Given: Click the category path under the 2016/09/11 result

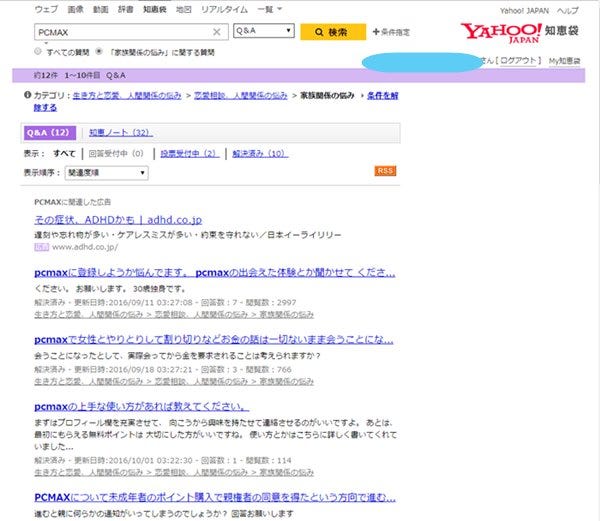Looking at the screenshot, I should 174,315.
